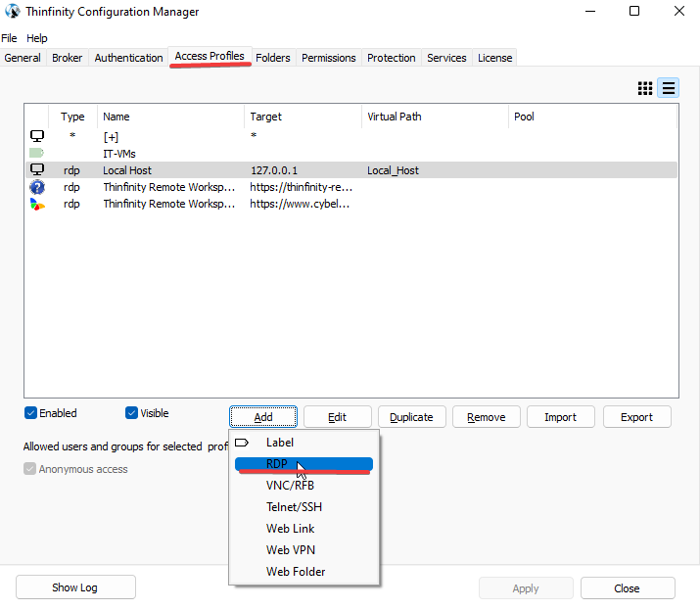Remove the selected profile

(487, 417)
